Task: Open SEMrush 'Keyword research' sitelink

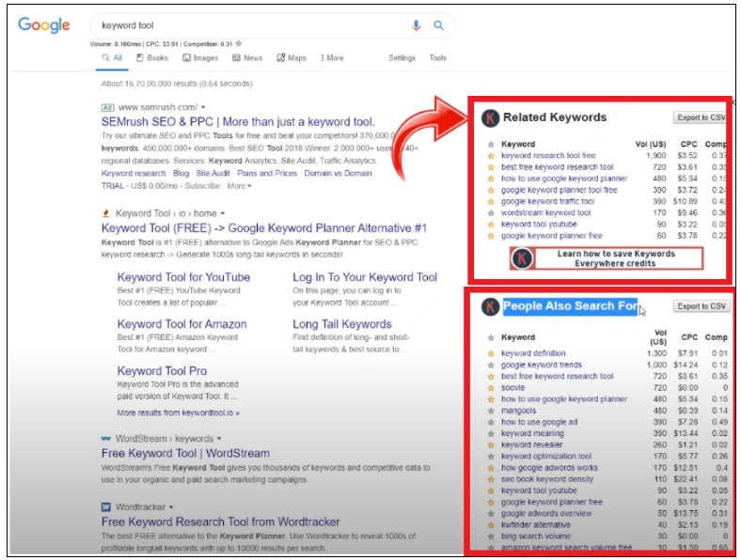Action: [x=134, y=173]
